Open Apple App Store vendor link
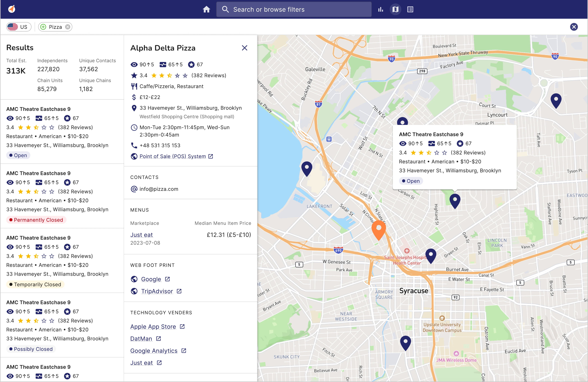Viewport: 588px width, 382px height. tap(153, 327)
